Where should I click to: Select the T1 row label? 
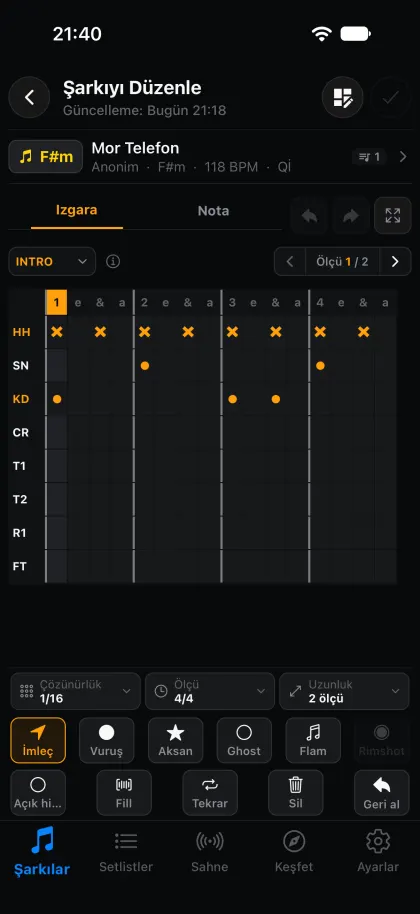pyautogui.click(x=20, y=466)
